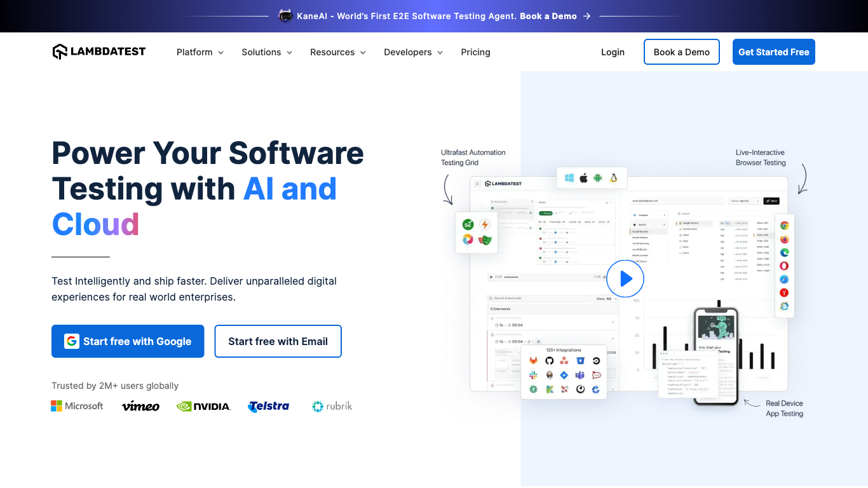Click the Windows OS icon in the hero image
The width and height of the screenshot is (868, 488).
click(x=569, y=178)
